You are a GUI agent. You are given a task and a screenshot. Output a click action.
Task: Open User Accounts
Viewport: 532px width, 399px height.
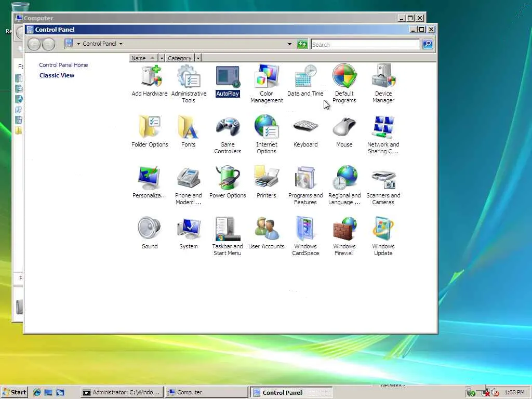[x=267, y=233]
